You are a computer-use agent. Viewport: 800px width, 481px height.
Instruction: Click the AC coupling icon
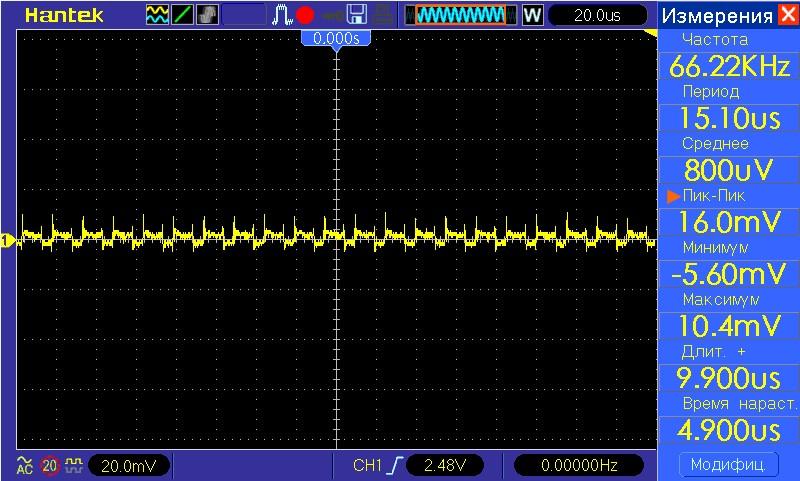click(24, 465)
